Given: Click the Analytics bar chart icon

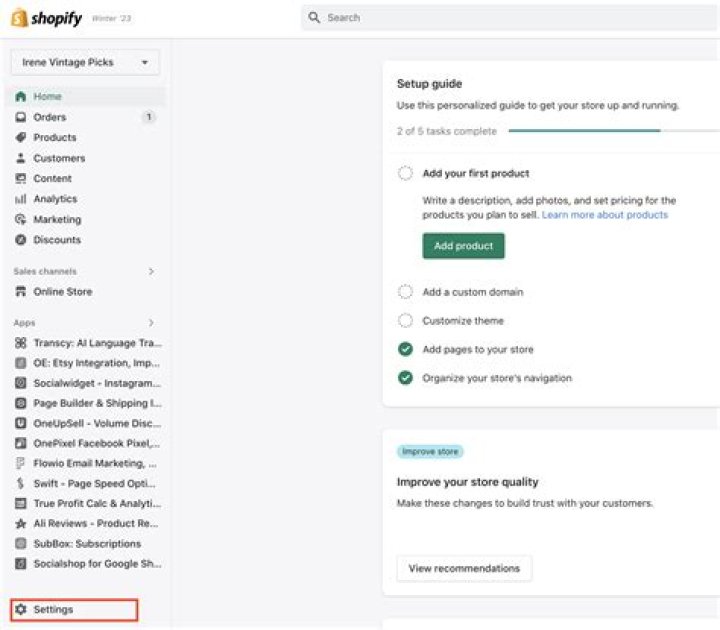Looking at the screenshot, I should coord(21,199).
